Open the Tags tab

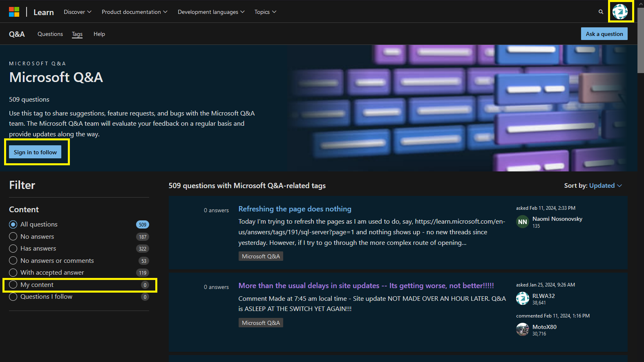[77, 34]
